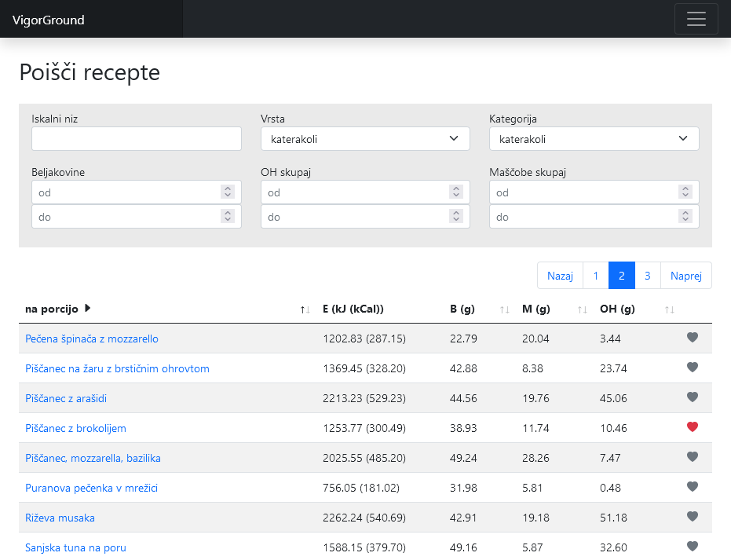This screenshot has height=560, width=731.
Task: Sort table by OH (g) sort icon
Action: click(x=669, y=310)
